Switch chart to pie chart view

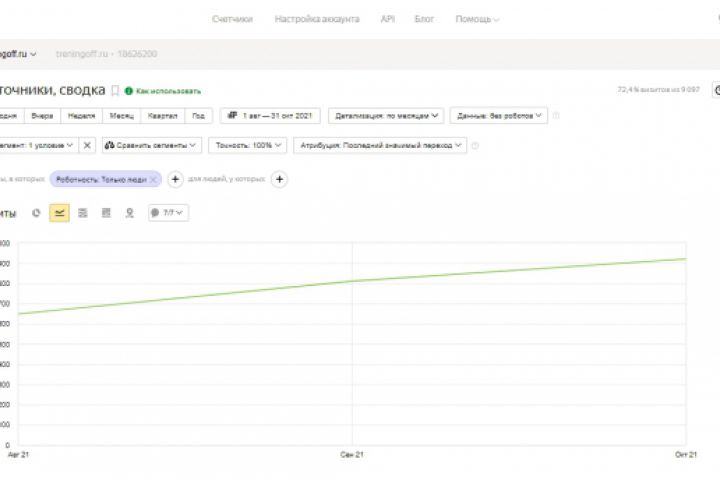tap(36, 213)
